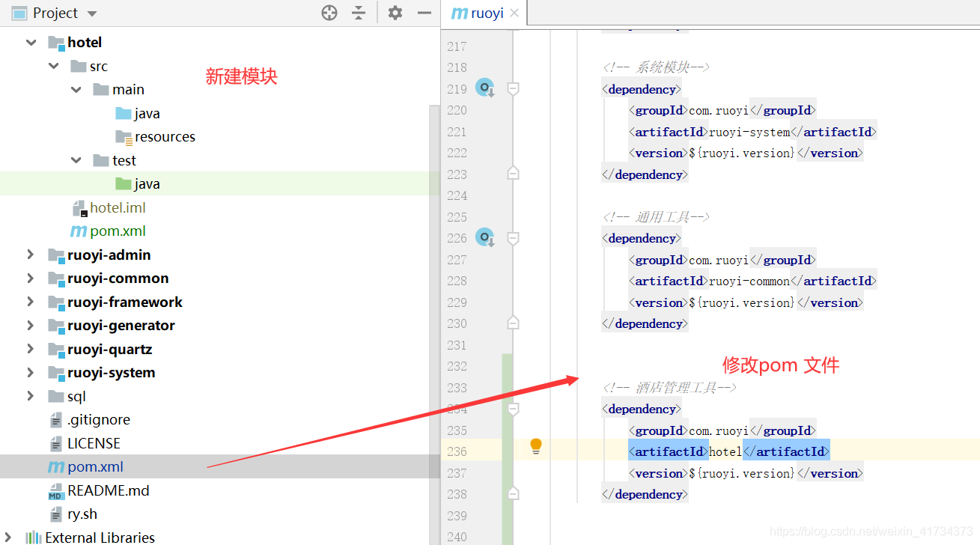Image resolution: width=980 pixels, height=545 pixels.
Task: Click the locate/scroll-from-source target icon
Action: pos(329,13)
